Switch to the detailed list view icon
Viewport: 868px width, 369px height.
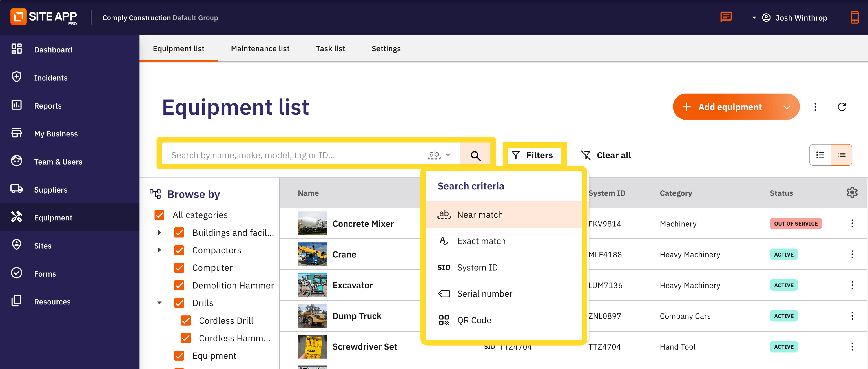coord(820,155)
